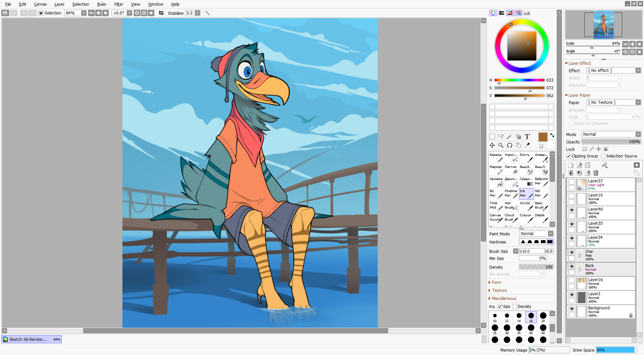Pick the Eyedropper tool
Screen dimensions: 644x355
(527, 145)
